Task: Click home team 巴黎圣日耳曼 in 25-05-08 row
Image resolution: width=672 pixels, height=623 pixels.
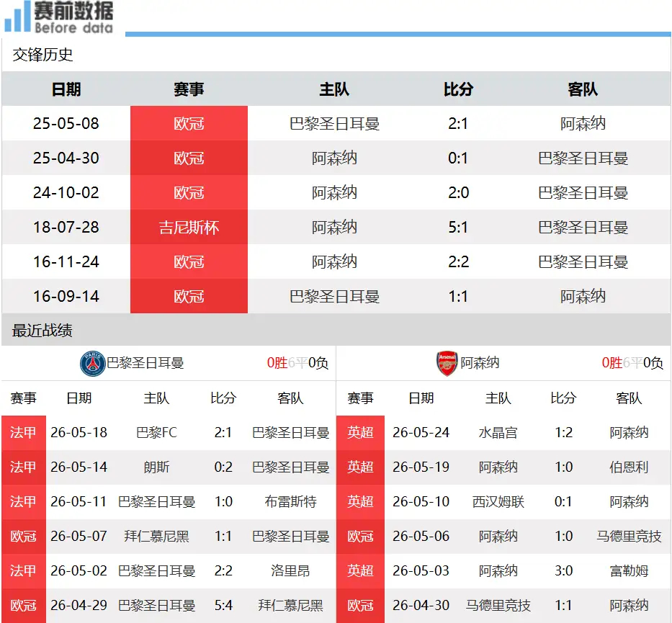Action: point(334,123)
